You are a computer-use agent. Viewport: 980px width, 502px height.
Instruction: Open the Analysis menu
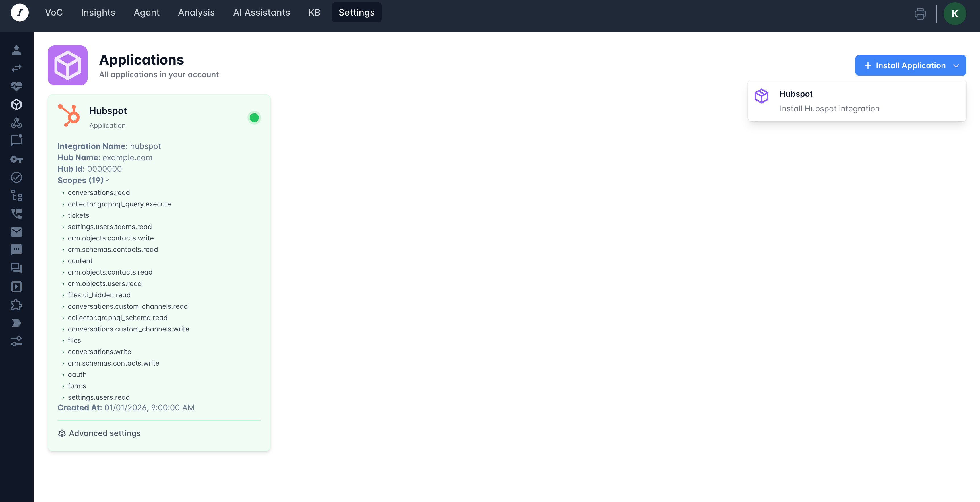[196, 13]
